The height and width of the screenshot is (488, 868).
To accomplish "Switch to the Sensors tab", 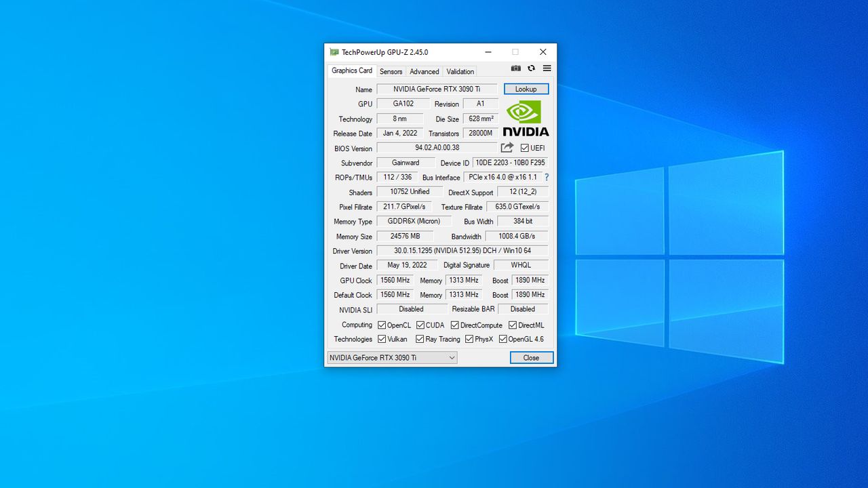I will pos(391,71).
